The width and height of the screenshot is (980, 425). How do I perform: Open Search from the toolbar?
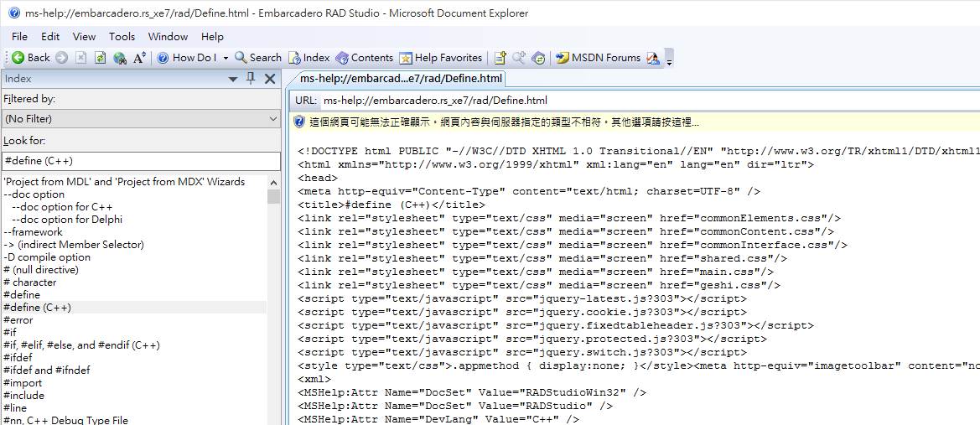tap(258, 58)
